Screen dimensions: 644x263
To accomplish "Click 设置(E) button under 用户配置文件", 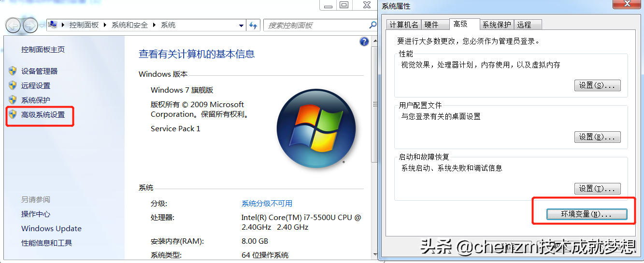I will (x=598, y=137).
